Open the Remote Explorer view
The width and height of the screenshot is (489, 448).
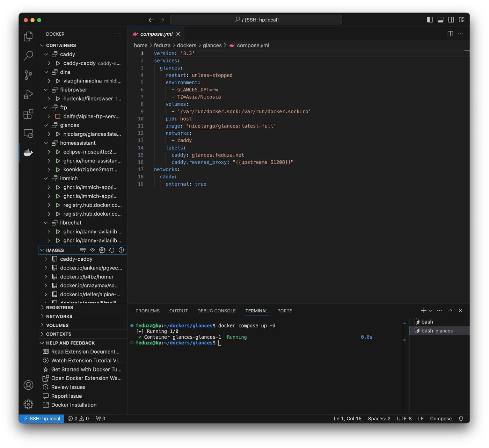(28, 133)
